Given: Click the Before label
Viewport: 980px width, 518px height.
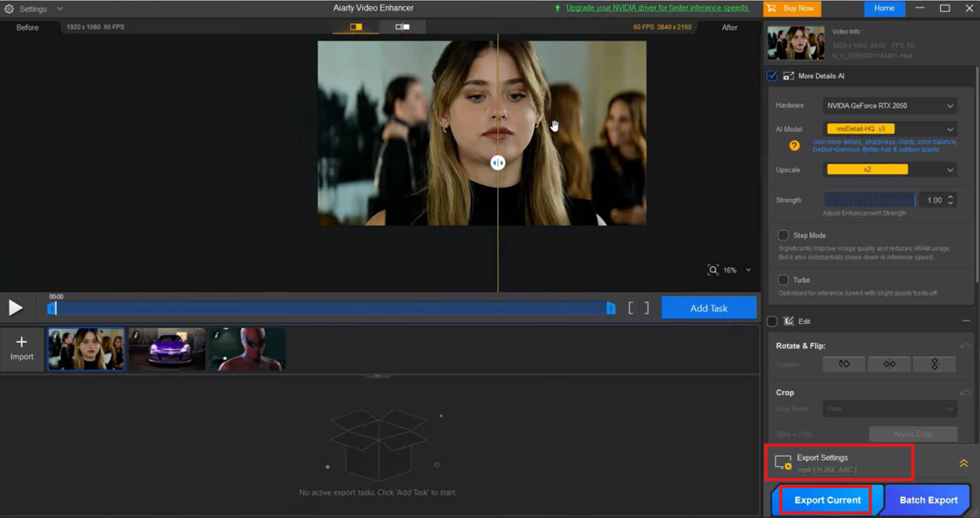Looking at the screenshot, I should (x=27, y=27).
